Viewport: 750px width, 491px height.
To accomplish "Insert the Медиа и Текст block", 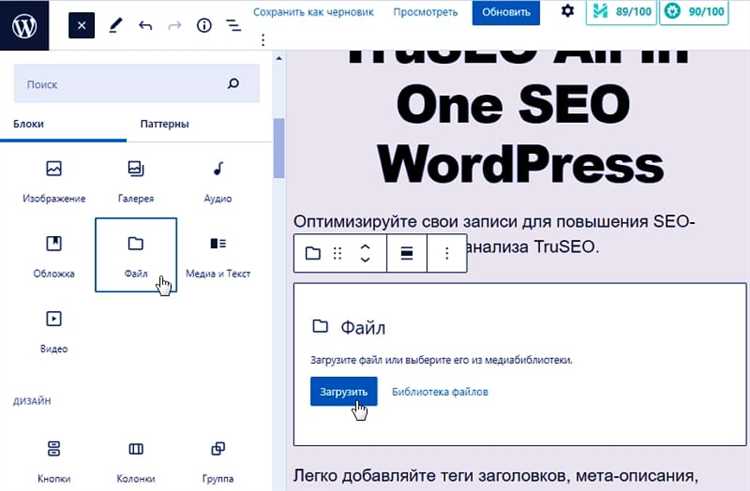I will tap(218, 257).
